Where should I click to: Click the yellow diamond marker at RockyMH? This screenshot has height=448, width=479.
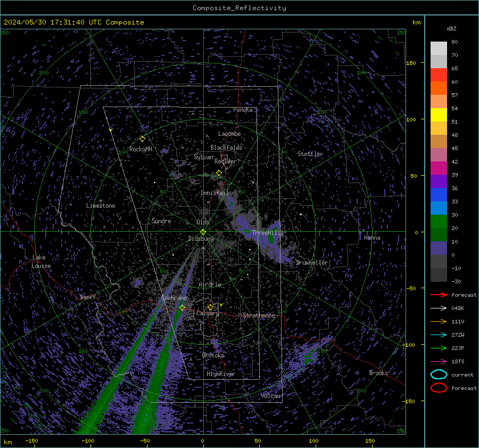tap(142, 139)
